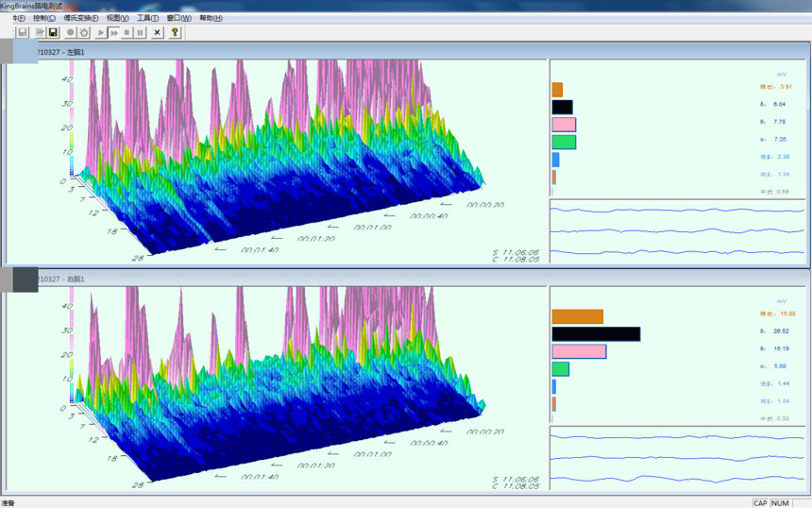
Task: Click the green alpha 7.26 bar in left-brain panel
Action: [x=564, y=142]
